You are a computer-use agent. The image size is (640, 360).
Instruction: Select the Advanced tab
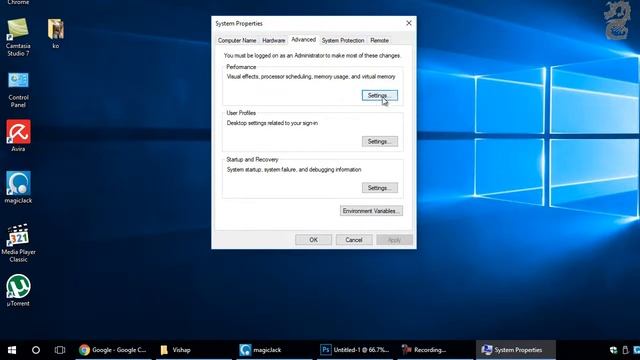(x=303, y=40)
